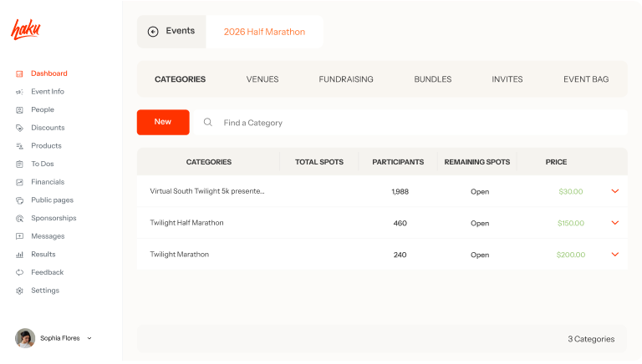
Task: Click the $150.00 price
Action: [x=571, y=223]
